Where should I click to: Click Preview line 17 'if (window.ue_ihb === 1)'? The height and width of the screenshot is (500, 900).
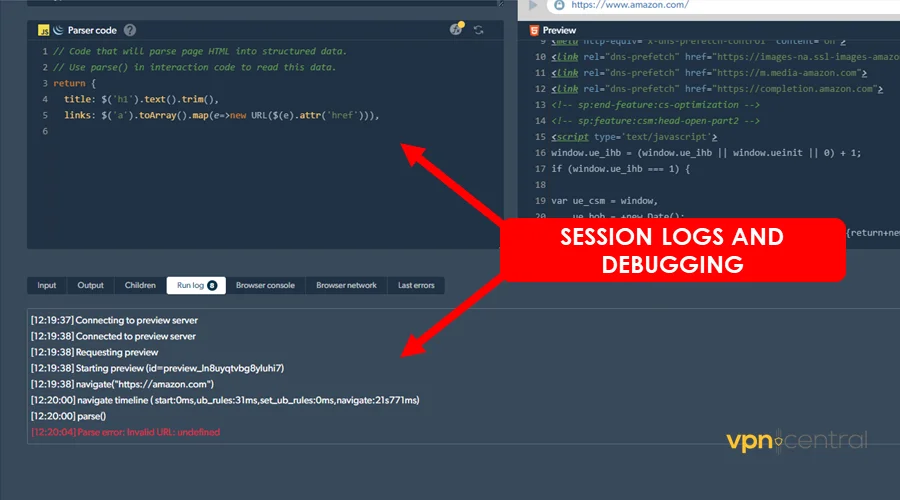[620, 169]
